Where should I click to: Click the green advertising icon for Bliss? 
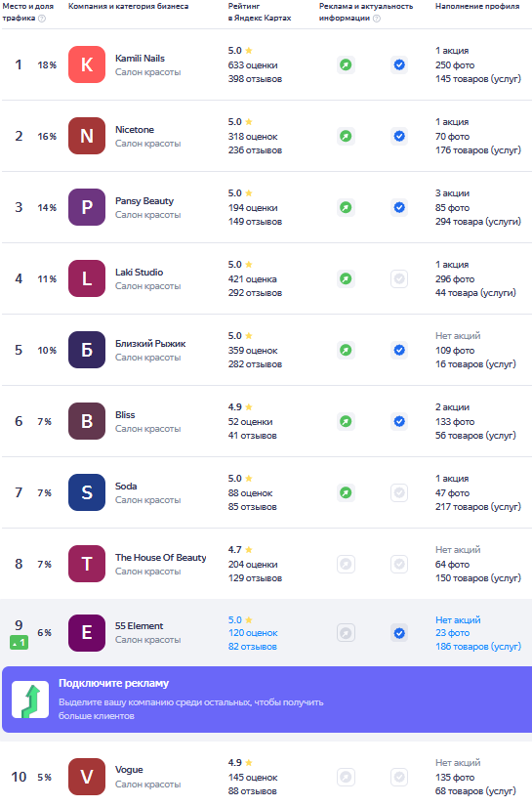pos(347,421)
